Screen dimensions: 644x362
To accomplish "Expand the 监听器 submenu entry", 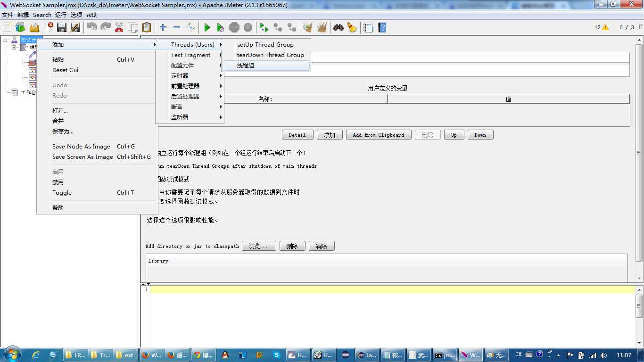I will coord(190,117).
